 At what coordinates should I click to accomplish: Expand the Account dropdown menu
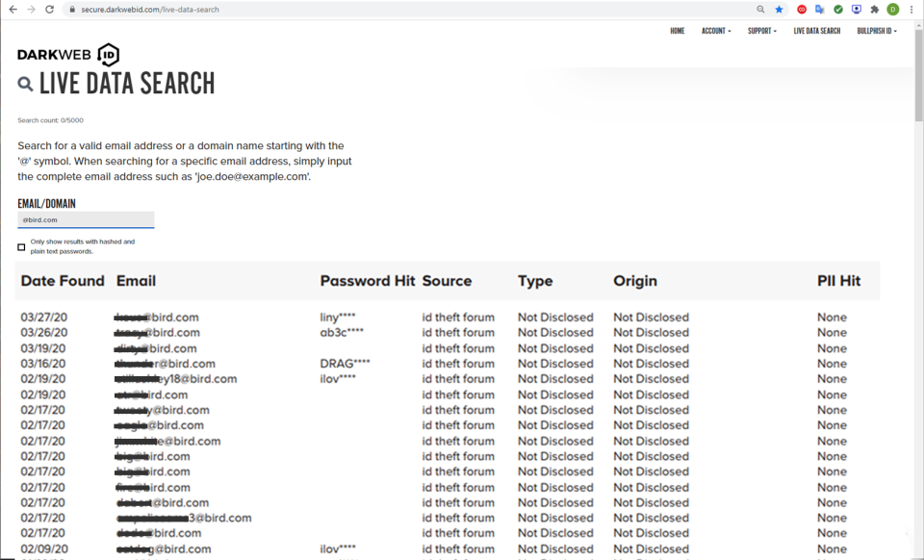716,31
